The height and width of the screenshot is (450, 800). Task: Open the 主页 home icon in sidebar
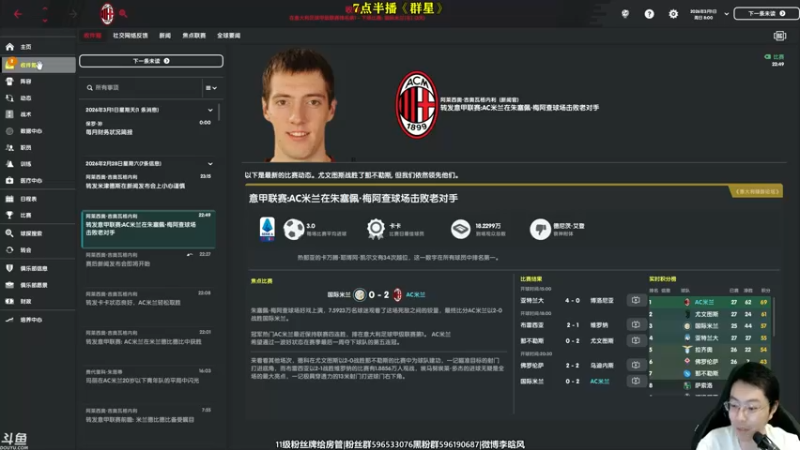10,46
